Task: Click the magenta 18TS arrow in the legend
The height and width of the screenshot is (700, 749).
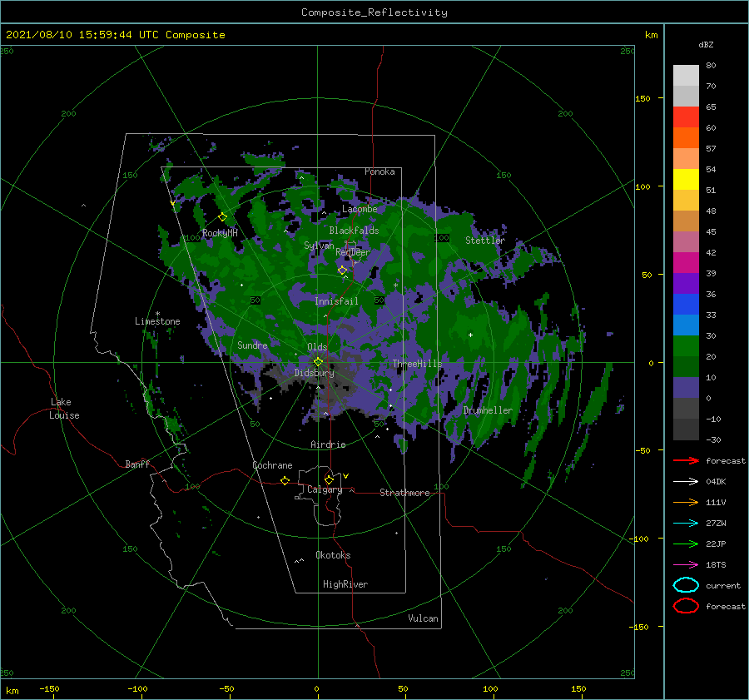Action: 686,565
